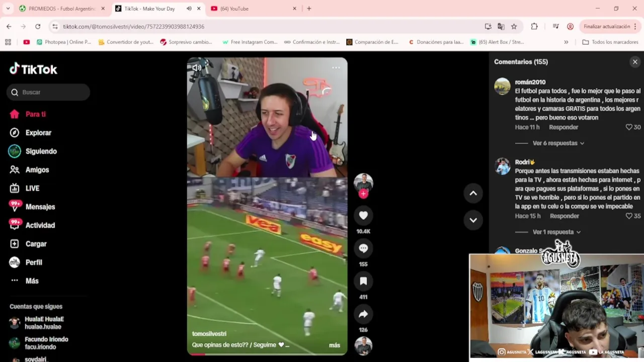Share video using arrow icon

(363, 314)
